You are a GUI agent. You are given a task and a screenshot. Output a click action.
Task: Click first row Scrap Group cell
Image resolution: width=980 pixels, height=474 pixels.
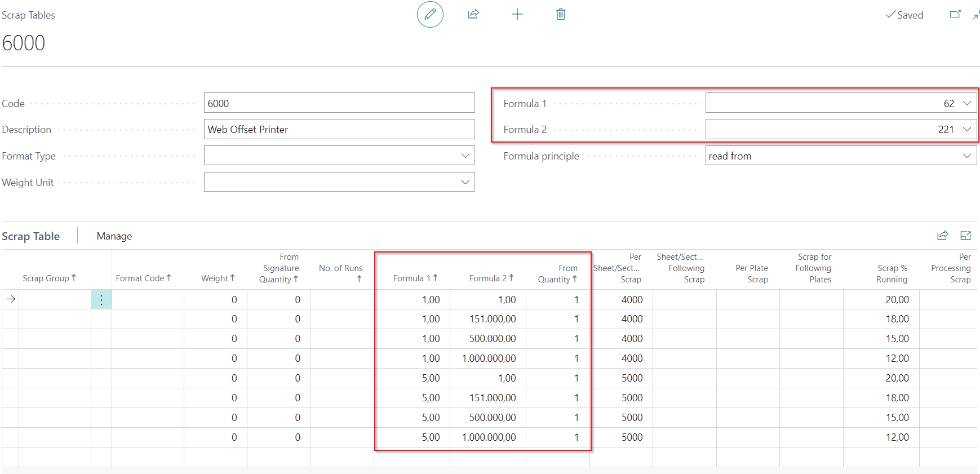pyautogui.click(x=55, y=300)
